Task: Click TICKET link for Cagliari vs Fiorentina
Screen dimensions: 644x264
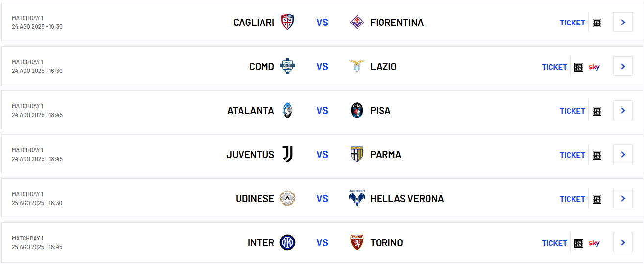Action: tap(572, 23)
